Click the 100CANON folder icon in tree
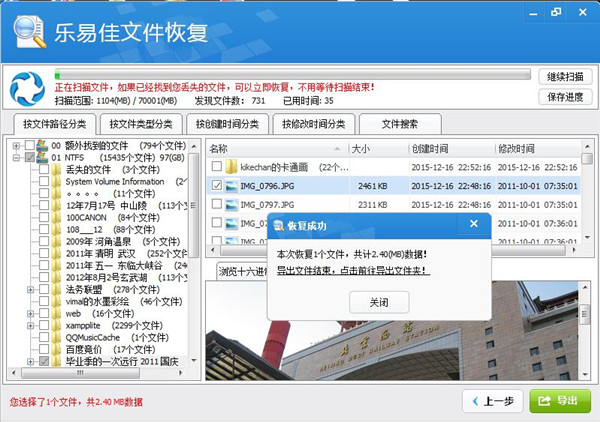Screen dimensions: 600x422 pyautogui.click(x=57, y=217)
